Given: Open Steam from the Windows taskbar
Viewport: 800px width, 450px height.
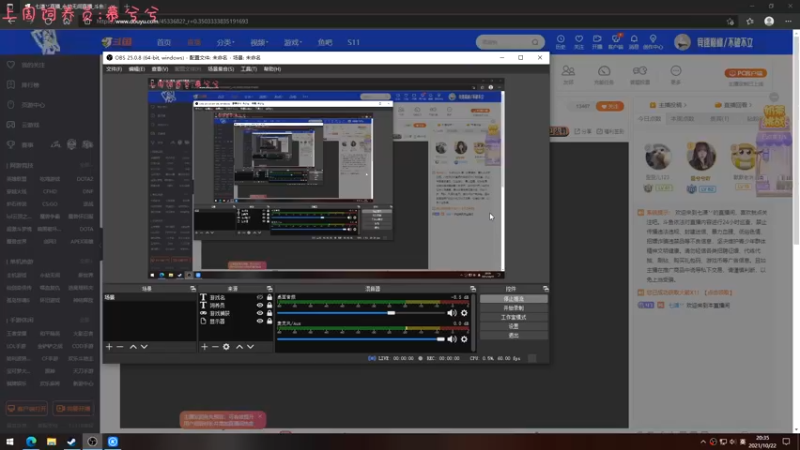Looking at the screenshot, I should pyautogui.click(x=71, y=441).
